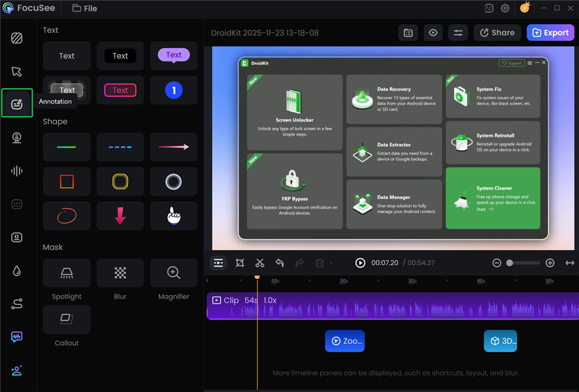The height and width of the screenshot is (392, 579).
Task: Open the path S-curve sidebar icon
Action: pyautogui.click(x=17, y=304)
